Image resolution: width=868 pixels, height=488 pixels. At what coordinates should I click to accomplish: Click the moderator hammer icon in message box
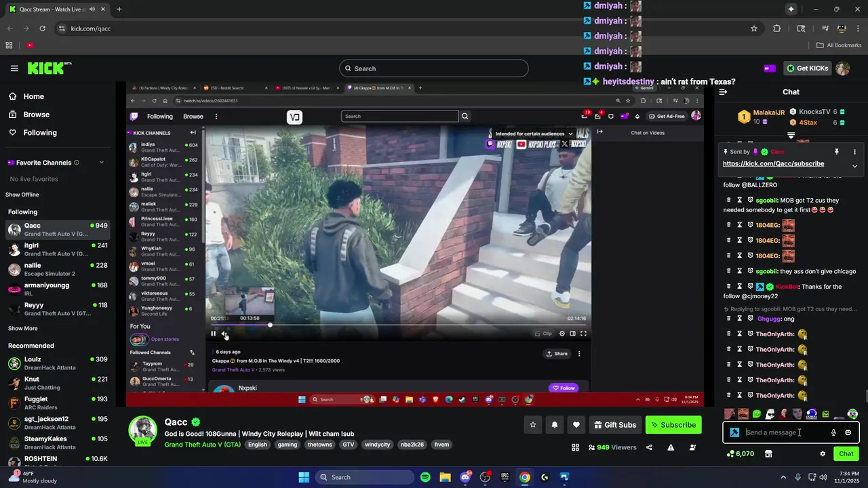(x=734, y=432)
